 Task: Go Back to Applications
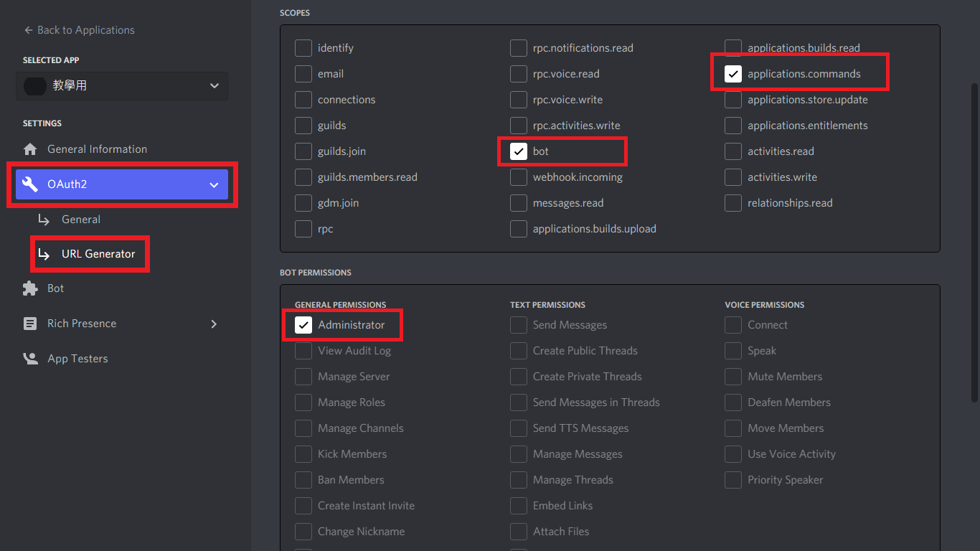click(x=85, y=30)
